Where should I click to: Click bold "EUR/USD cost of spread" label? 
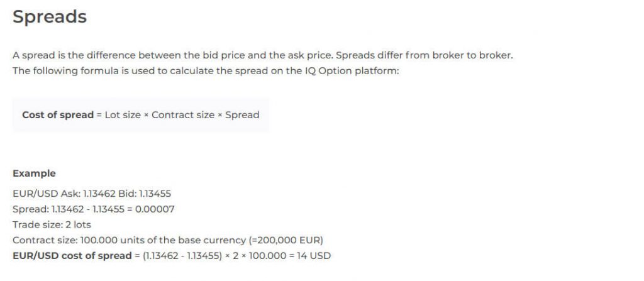click(x=72, y=256)
